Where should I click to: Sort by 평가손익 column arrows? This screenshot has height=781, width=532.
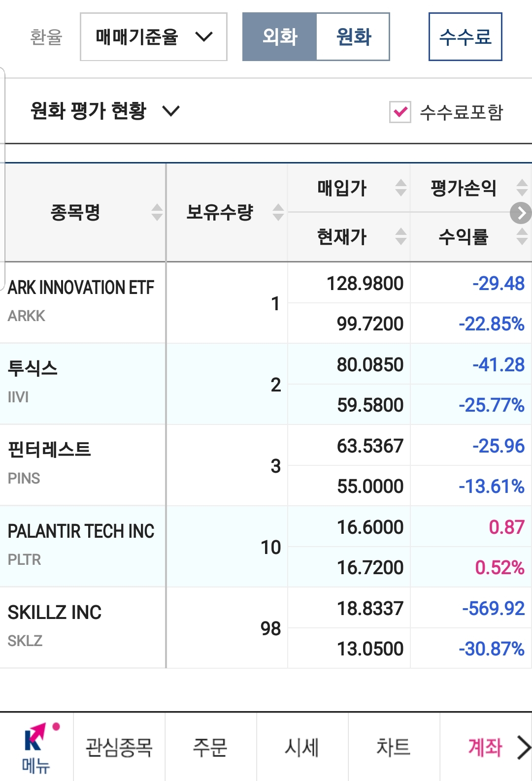(x=522, y=188)
